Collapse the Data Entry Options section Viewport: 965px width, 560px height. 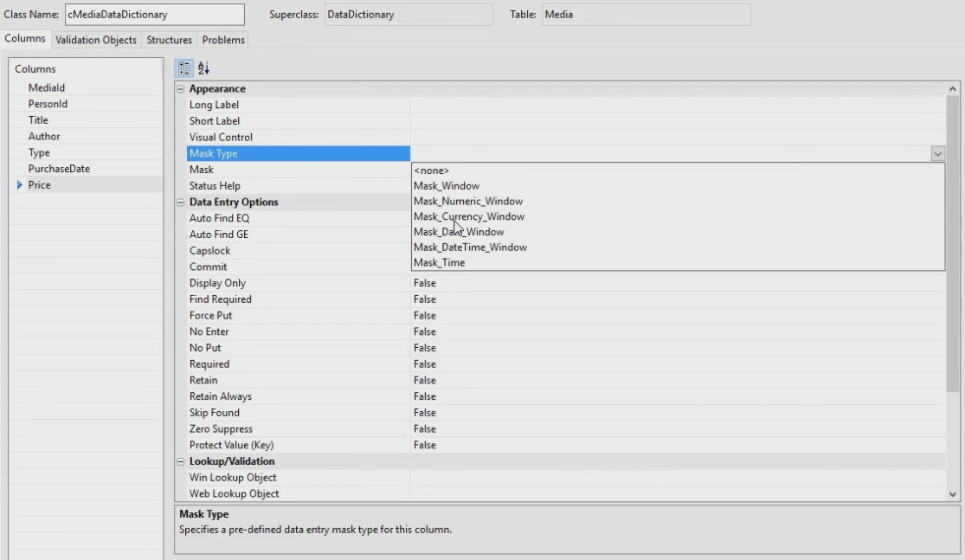point(181,203)
